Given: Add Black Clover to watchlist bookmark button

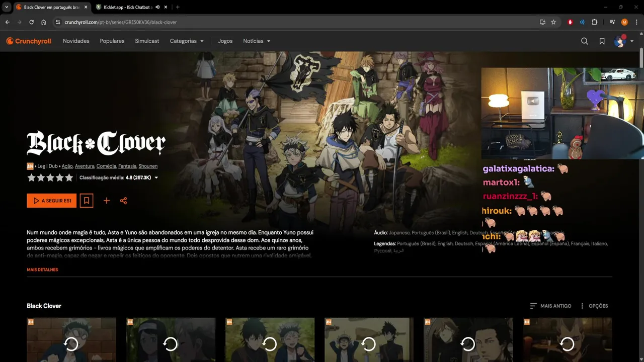Looking at the screenshot, I should click(87, 201).
